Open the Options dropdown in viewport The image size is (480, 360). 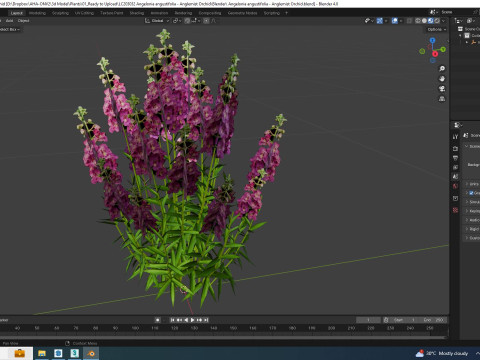[x=437, y=29]
